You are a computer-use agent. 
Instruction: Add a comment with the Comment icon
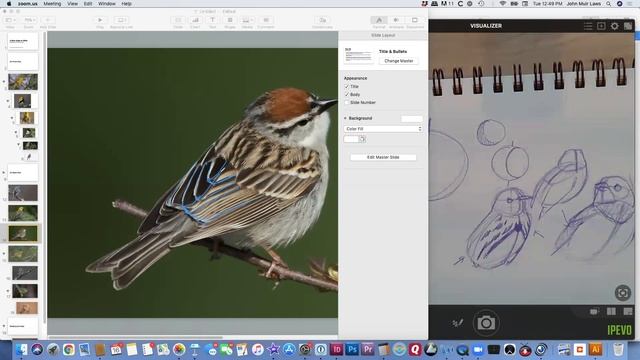[x=266, y=20]
